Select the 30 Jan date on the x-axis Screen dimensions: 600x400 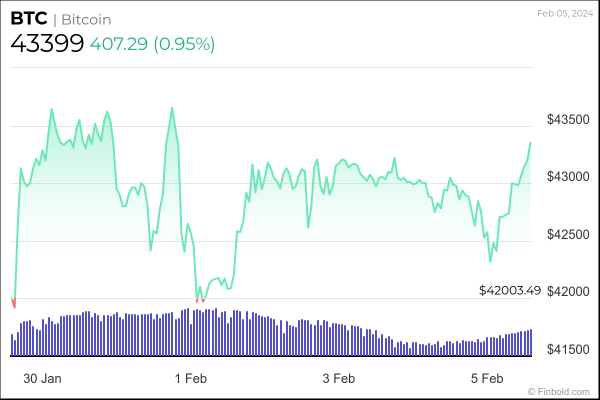point(43,378)
